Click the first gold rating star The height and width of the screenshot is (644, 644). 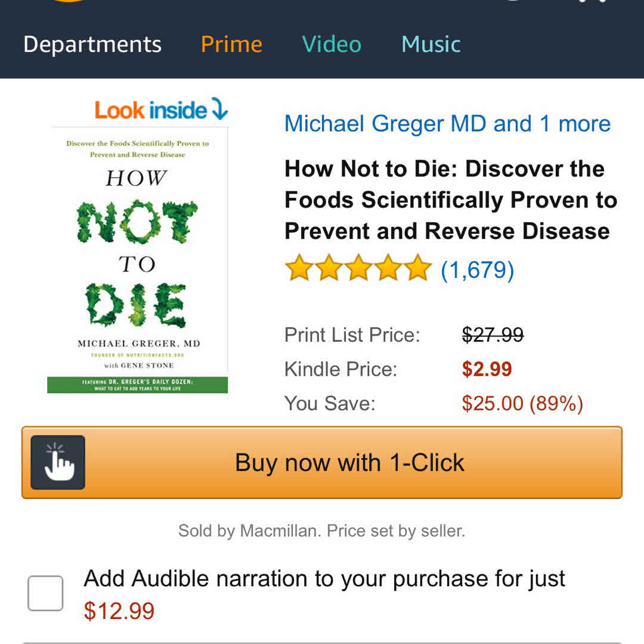point(299,269)
